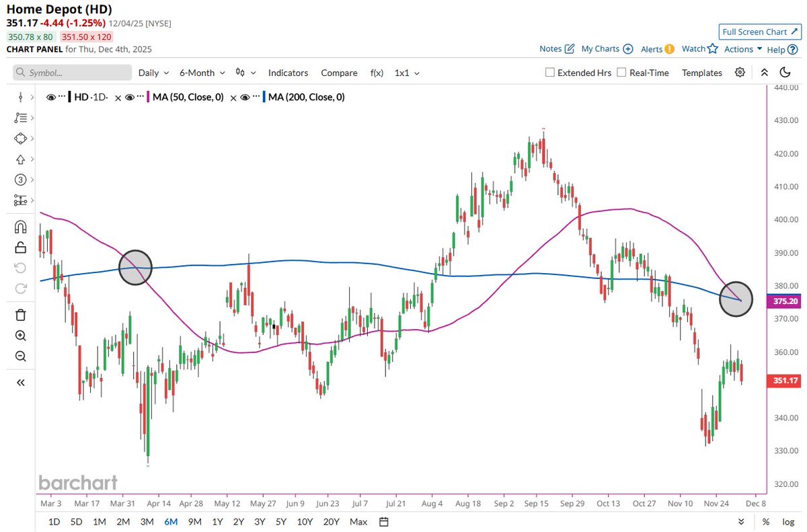Click the Full Screen Chart button
This screenshot has height=532, width=807.
click(759, 32)
